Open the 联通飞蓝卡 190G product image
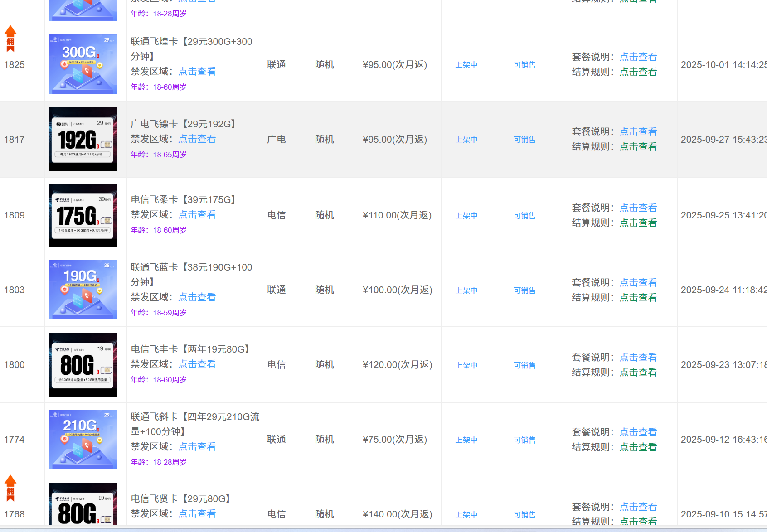 pyautogui.click(x=83, y=290)
